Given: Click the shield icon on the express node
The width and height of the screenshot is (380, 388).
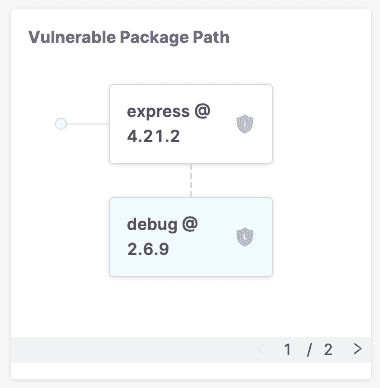Looking at the screenshot, I should pos(245,124).
